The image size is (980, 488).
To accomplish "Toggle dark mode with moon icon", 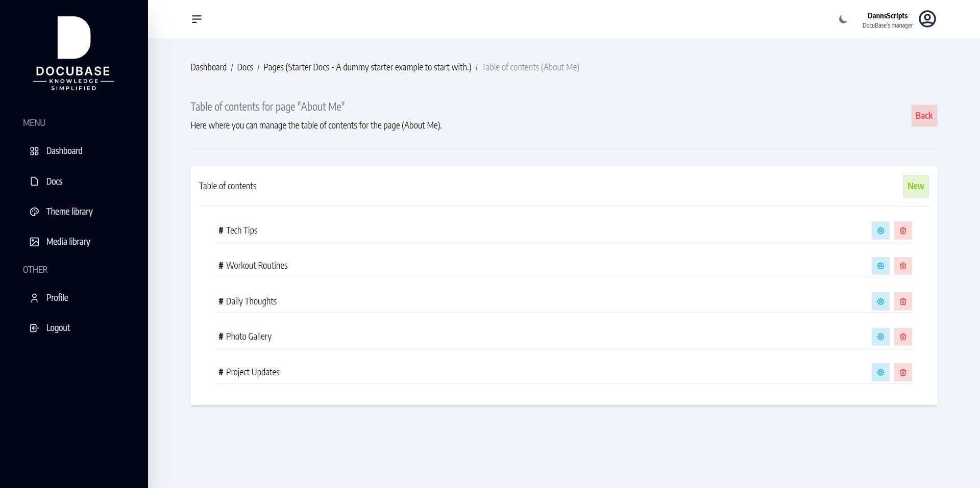I will 843,19.
